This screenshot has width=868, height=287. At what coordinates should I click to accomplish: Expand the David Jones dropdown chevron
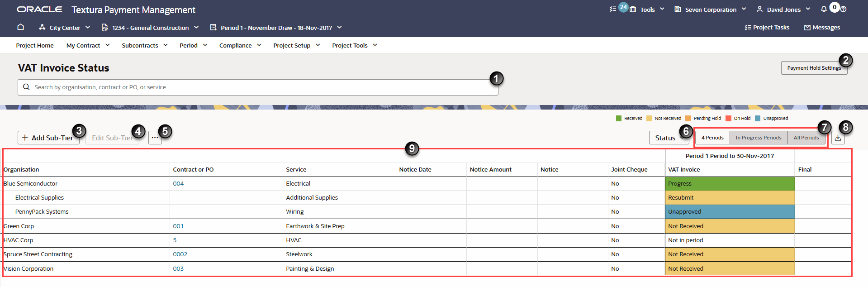click(x=808, y=9)
